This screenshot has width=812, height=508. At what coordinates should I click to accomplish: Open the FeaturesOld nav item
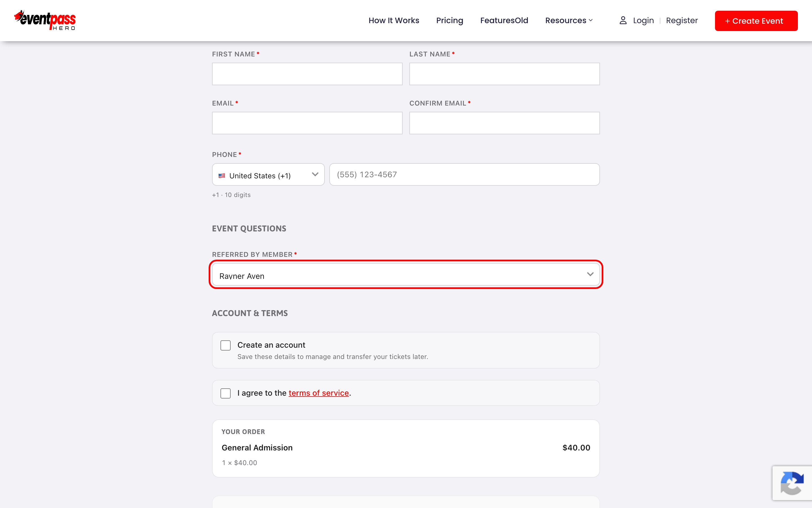coord(504,21)
